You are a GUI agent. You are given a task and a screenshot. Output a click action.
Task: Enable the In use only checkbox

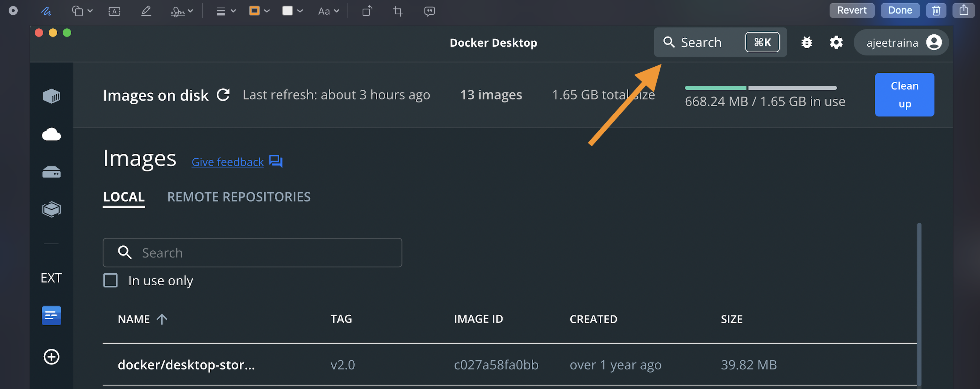coord(110,280)
